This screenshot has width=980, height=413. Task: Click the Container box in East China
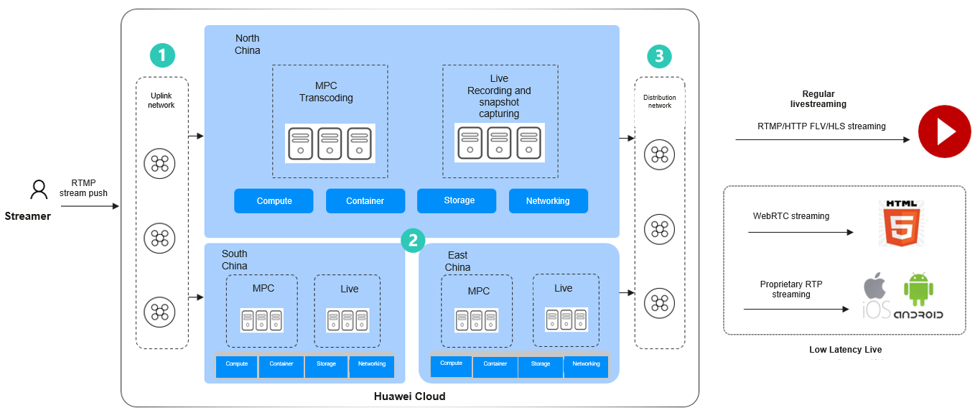coord(495,366)
